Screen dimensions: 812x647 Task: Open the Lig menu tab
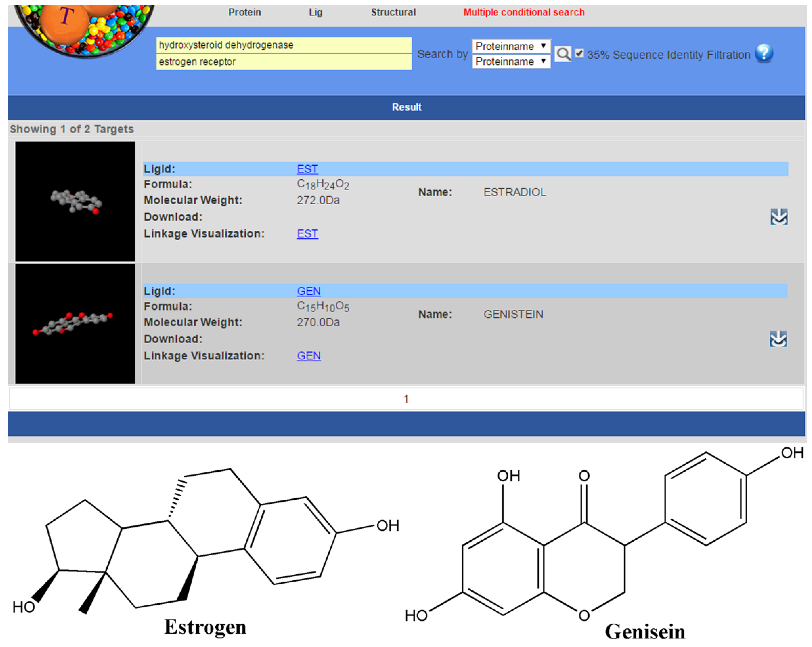click(315, 12)
